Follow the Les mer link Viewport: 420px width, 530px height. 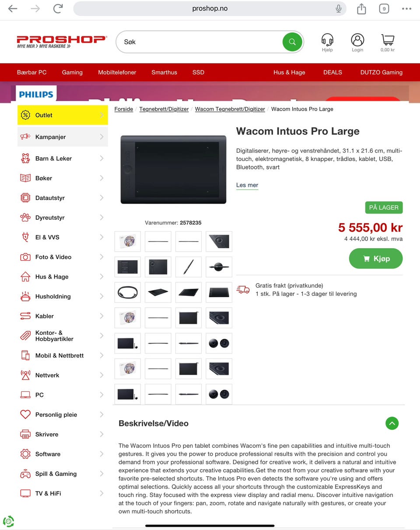pos(247,185)
